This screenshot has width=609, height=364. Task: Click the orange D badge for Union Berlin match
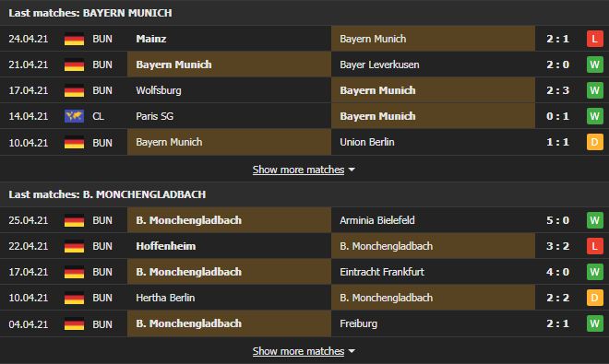(594, 142)
